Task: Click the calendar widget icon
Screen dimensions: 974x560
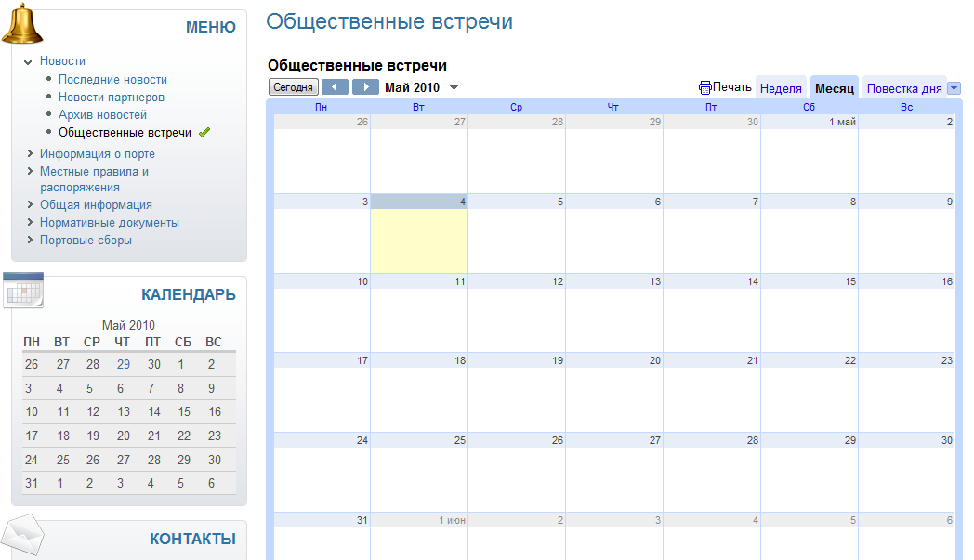Action: pos(23,291)
